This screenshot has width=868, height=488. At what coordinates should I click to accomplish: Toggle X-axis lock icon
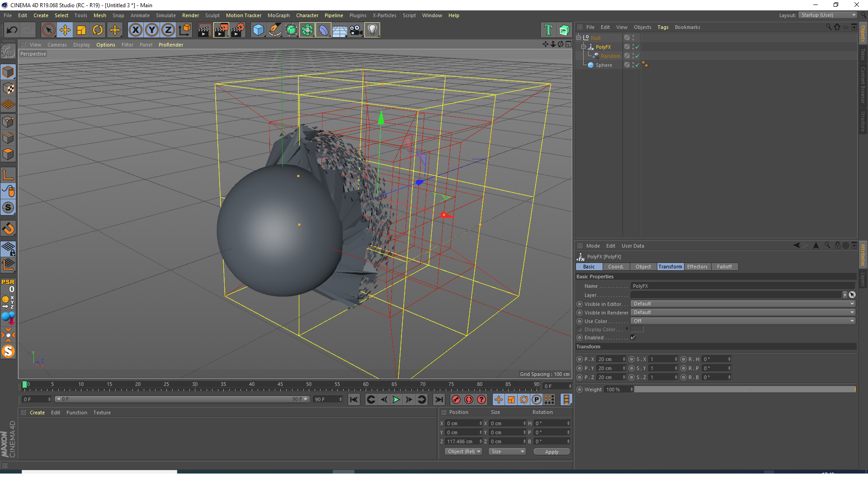tap(135, 30)
